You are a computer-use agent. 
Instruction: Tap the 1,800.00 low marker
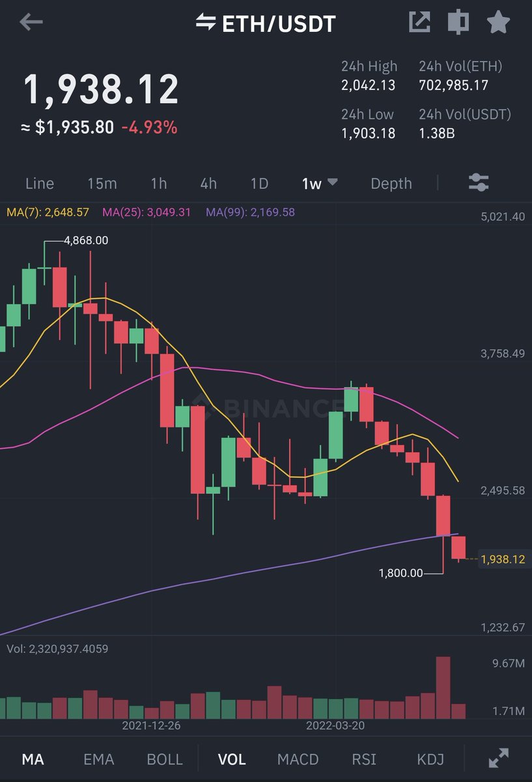(x=400, y=573)
